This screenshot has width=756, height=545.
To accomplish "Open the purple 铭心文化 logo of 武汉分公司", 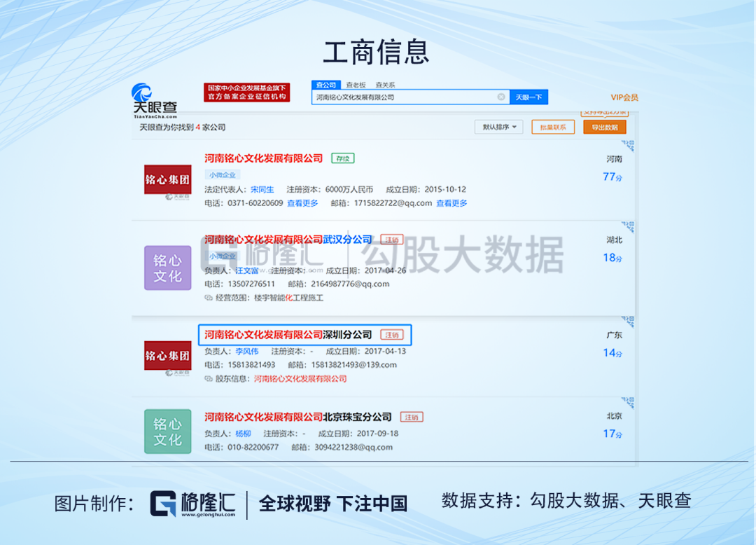I will [168, 268].
